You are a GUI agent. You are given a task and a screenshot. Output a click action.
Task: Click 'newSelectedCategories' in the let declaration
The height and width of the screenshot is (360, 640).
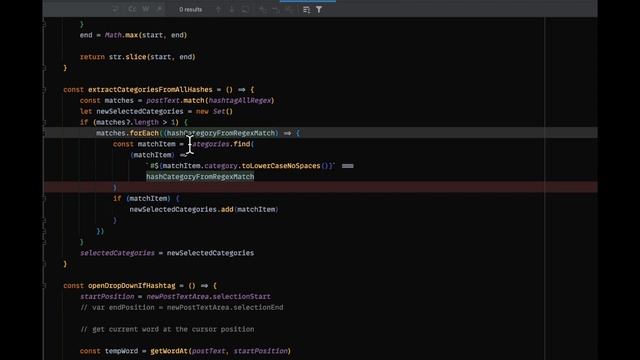coord(140,111)
